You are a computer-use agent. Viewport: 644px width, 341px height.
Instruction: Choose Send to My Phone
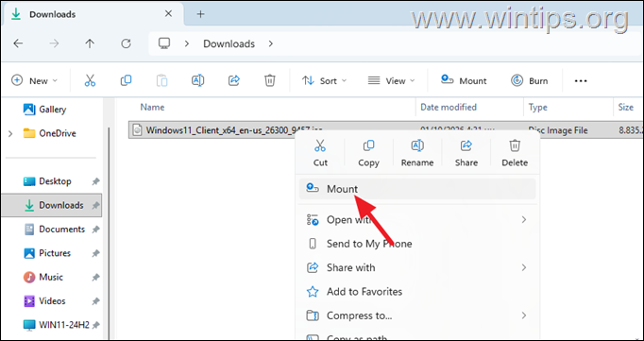click(417, 244)
